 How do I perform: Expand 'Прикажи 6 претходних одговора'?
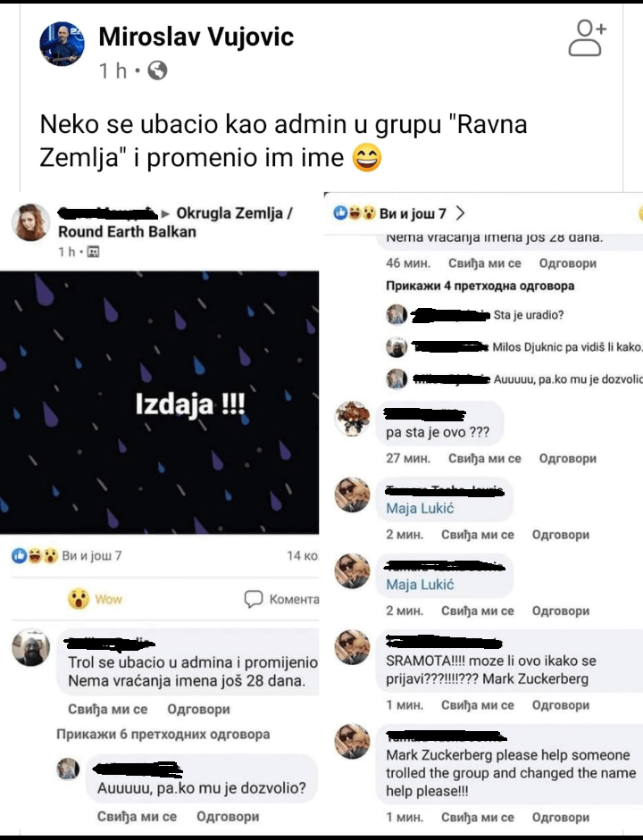163,734
